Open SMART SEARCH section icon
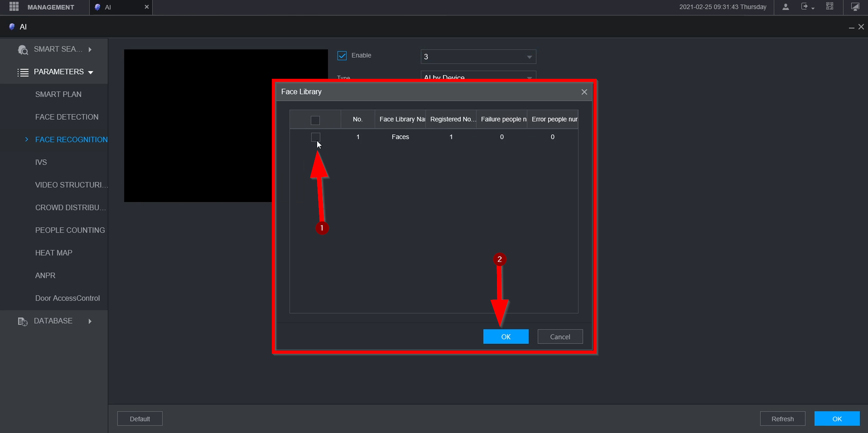The height and width of the screenshot is (433, 868). click(x=23, y=50)
